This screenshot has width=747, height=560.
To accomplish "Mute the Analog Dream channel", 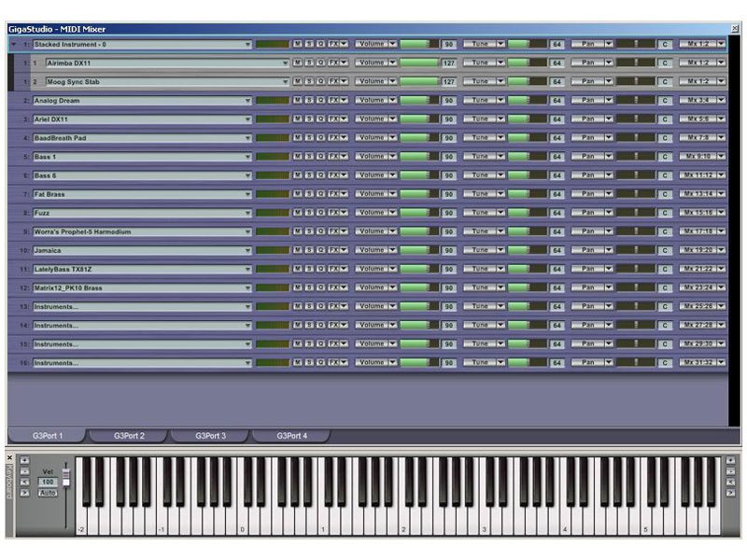I will pyautogui.click(x=298, y=100).
